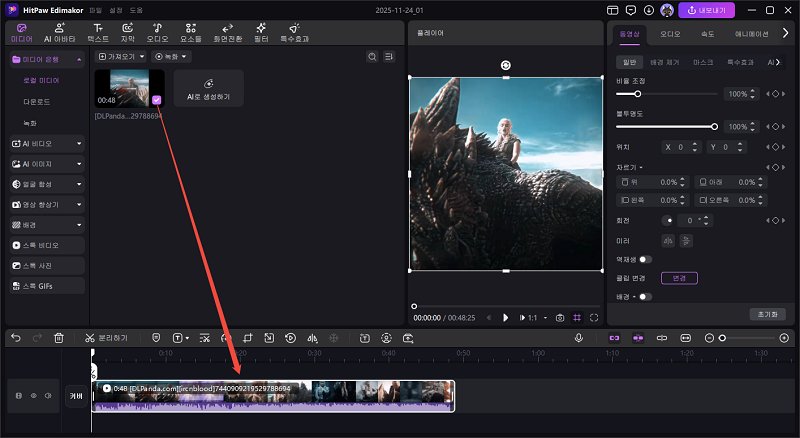Open the 오디오 tab in properties panel
The image size is (800, 438).
click(670, 33)
